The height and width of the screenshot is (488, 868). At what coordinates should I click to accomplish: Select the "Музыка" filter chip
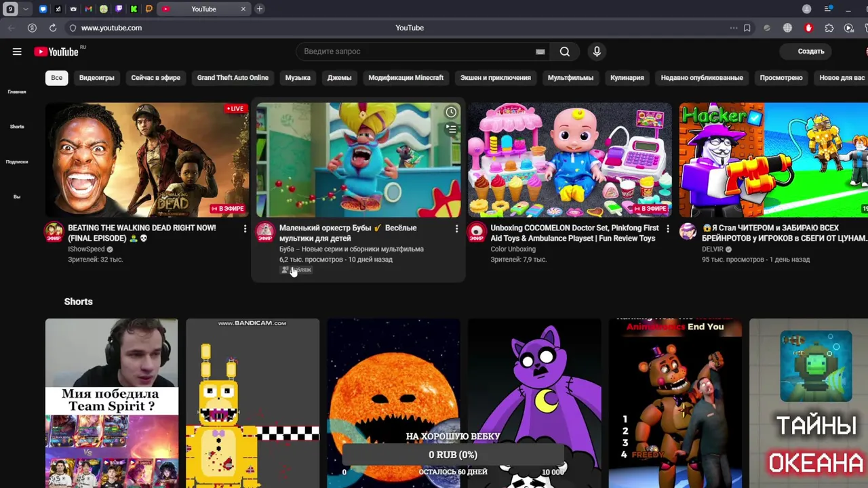tap(298, 77)
